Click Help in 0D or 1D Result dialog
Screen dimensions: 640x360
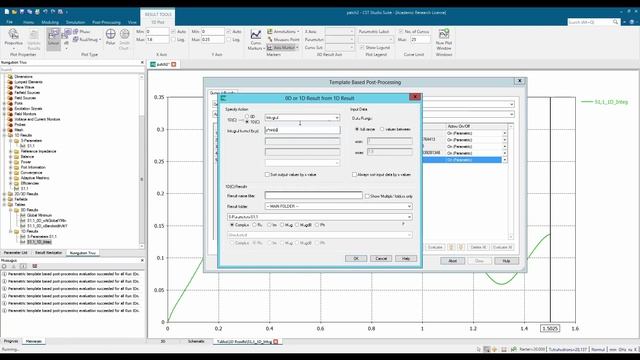coord(406,258)
